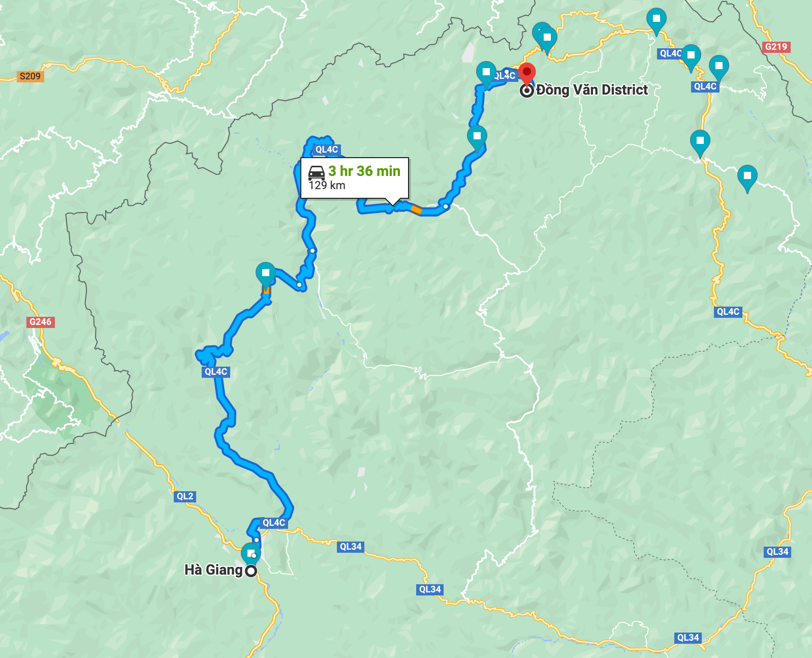
Task: Select the topmost teal pin near QL4C
Action: 657,20
